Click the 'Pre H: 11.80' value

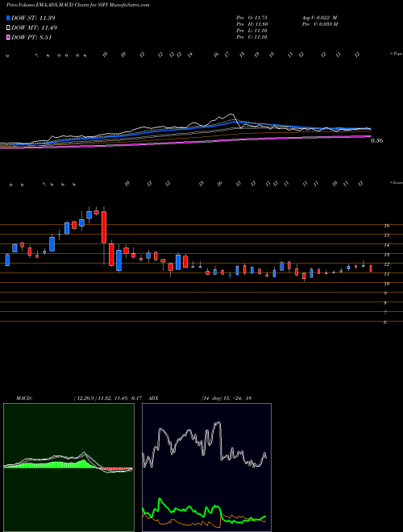pyautogui.click(x=252, y=24)
